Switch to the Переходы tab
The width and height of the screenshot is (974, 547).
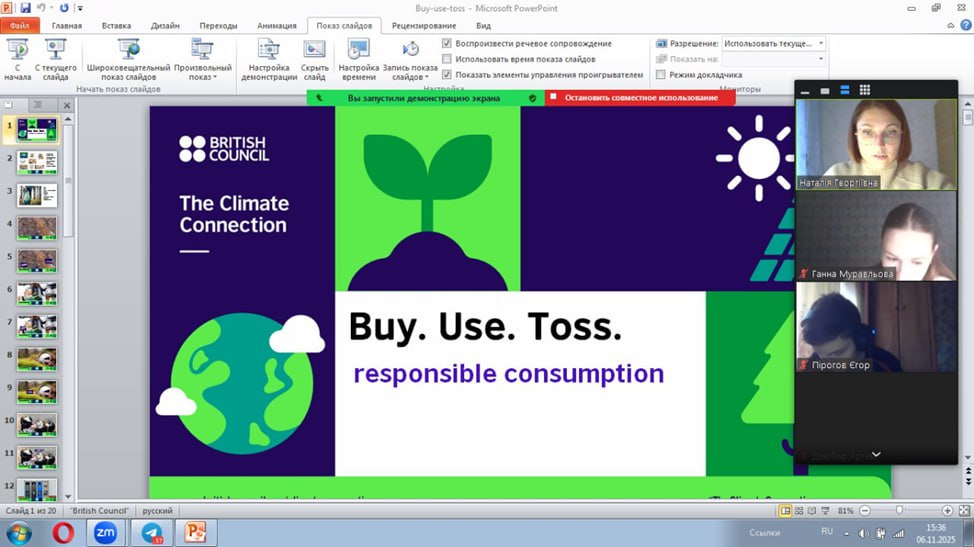218,25
